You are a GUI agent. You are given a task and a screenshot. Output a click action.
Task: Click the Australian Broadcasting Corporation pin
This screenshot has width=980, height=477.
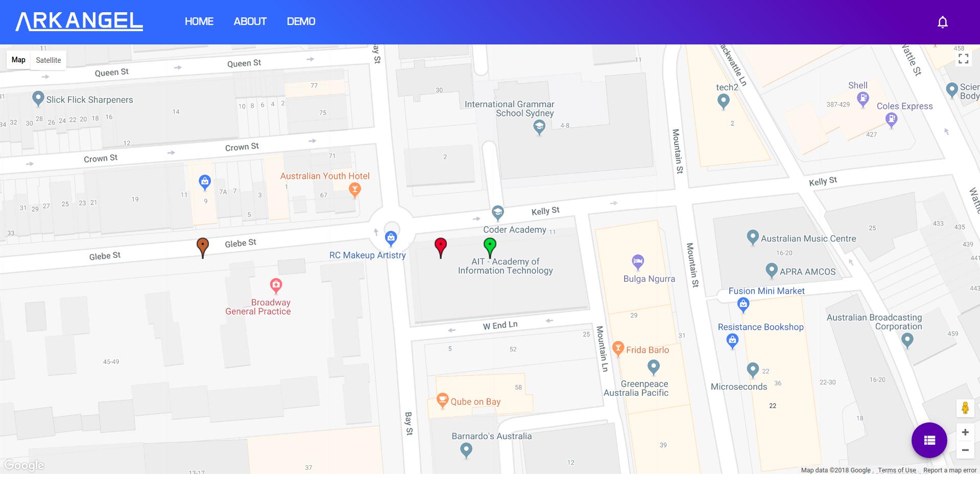click(907, 341)
